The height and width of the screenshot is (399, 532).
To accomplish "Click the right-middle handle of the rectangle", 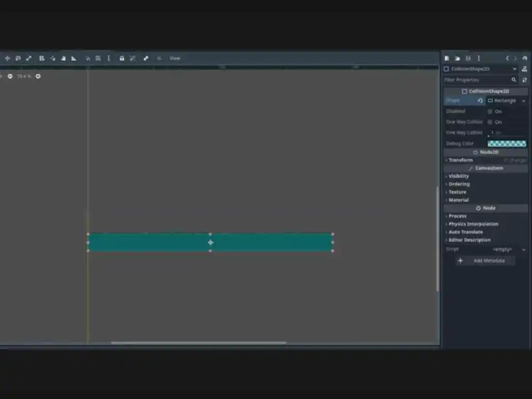I will pos(332,242).
